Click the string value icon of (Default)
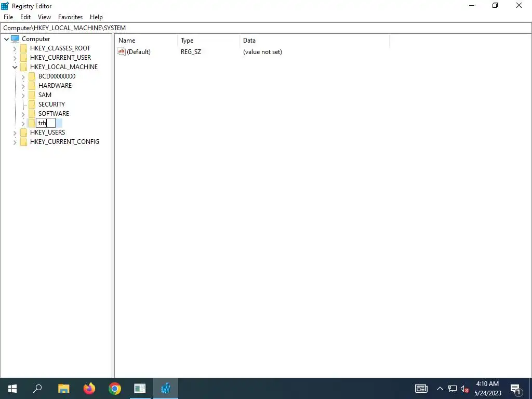 pos(122,51)
